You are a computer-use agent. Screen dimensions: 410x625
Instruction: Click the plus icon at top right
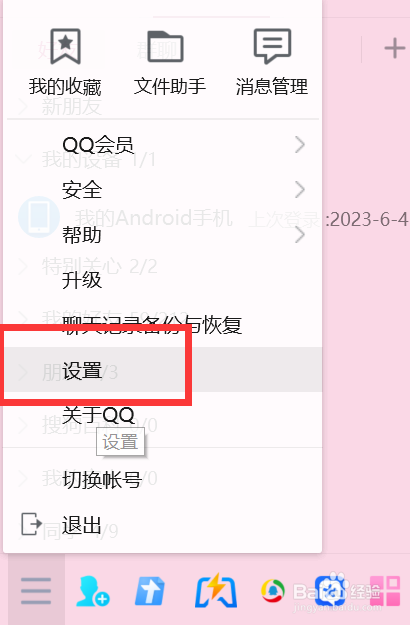pyautogui.click(x=394, y=49)
